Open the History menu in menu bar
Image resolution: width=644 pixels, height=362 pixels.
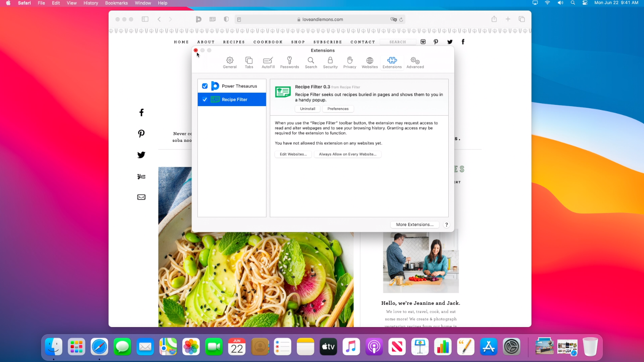(x=90, y=3)
